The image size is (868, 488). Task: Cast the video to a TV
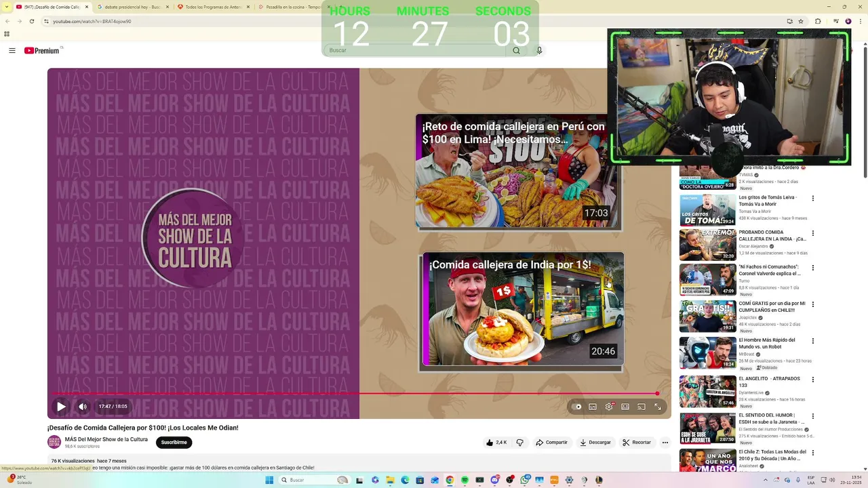pyautogui.click(x=641, y=407)
